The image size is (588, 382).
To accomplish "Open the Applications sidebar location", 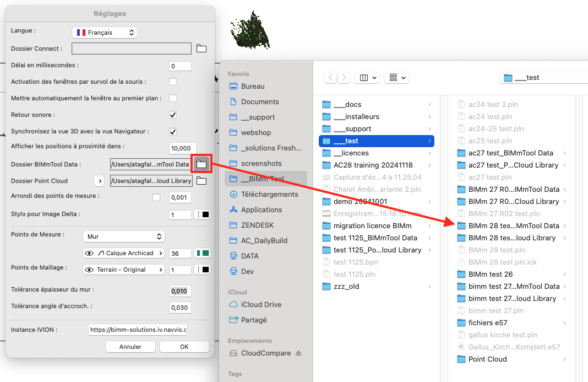I will 262,209.
